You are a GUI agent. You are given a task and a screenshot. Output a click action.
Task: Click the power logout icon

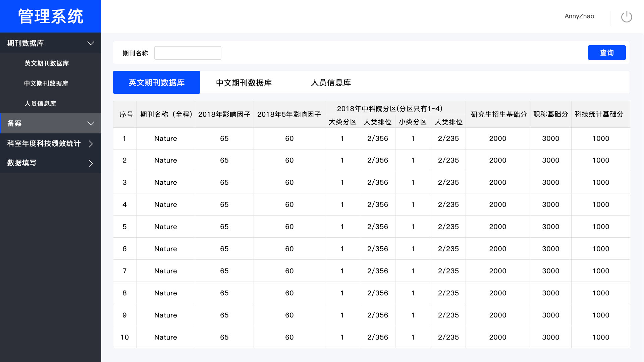626,16
